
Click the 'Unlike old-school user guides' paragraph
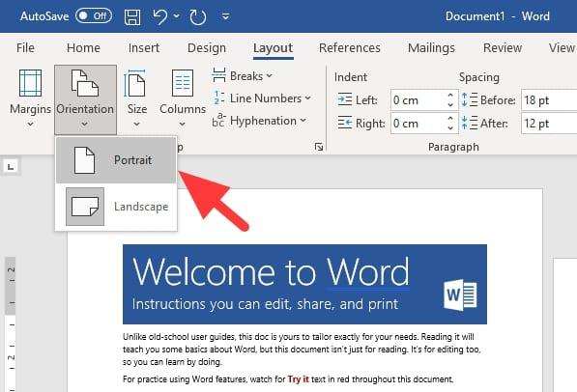302,349
